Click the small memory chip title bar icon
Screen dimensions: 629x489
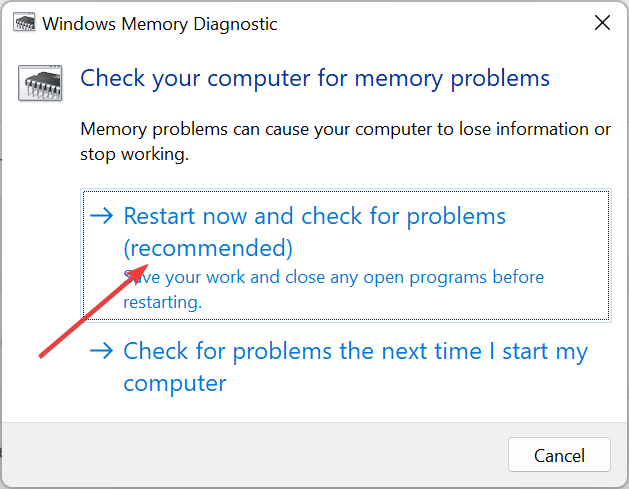24,22
